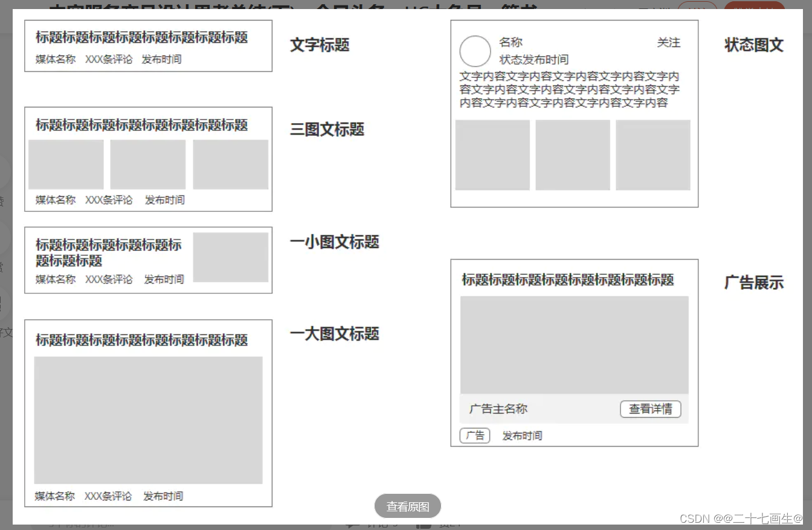Select the 广告展示 label
The width and height of the screenshot is (812, 530).
(x=754, y=283)
